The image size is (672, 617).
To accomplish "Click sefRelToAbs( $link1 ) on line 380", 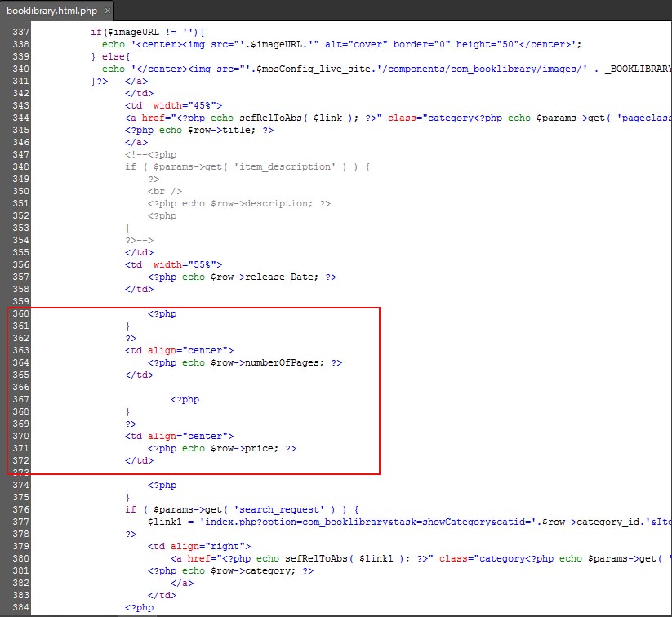I will (x=348, y=559).
